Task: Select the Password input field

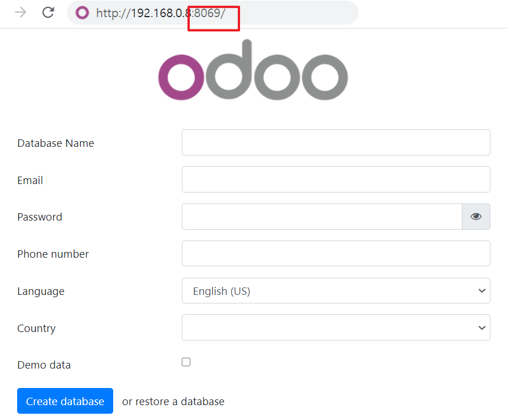Action: (322, 217)
